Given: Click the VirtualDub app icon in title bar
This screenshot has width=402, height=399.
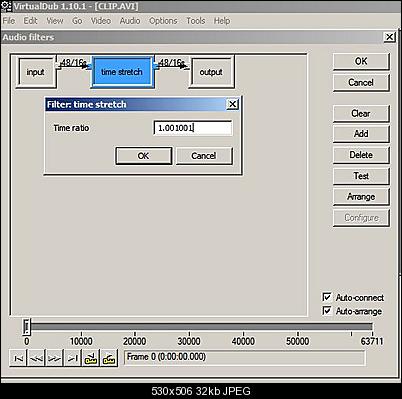Looking at the screenshot, I should click(x=6, y=6).
